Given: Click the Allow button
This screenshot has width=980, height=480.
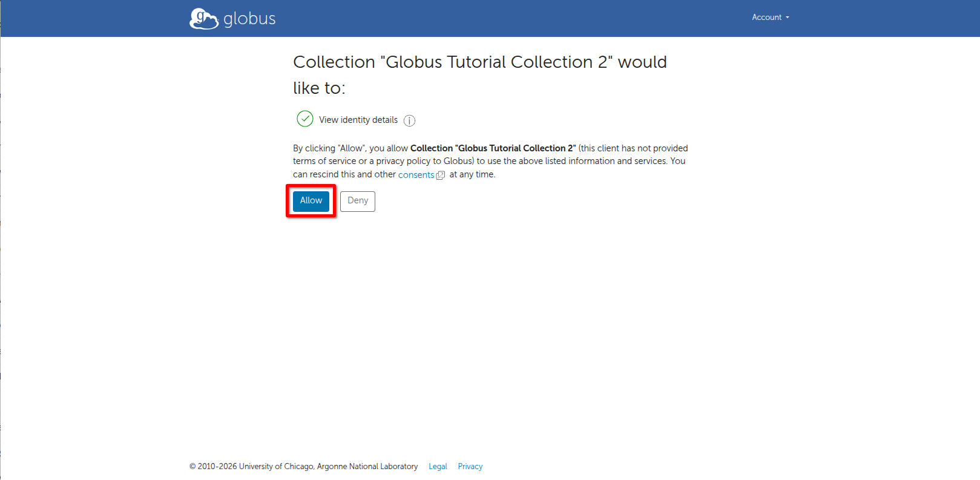Looking at the screenshot, I should [x=311, y=201].
